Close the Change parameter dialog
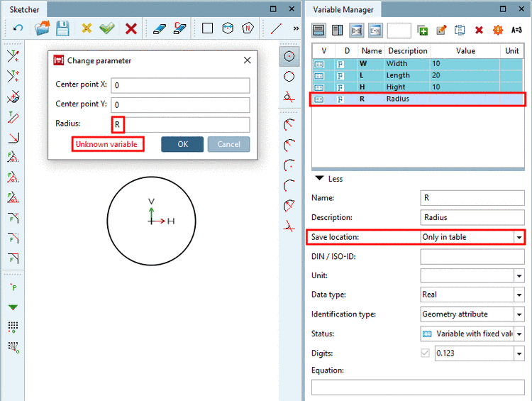The width and height of the screenshot is (532, 401). coord(248,60)
